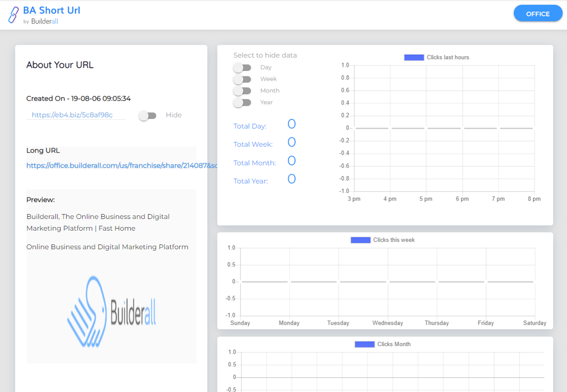The width and height of the screenshot is (567, 392).
Task: Toggle the Week data switch
Action: (242, 79)
